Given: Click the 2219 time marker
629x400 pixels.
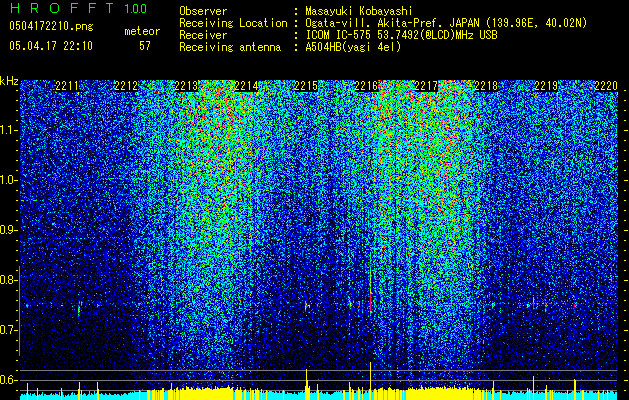Looking at the screenshot, I should pyautogui.click(x=546, y=86).
